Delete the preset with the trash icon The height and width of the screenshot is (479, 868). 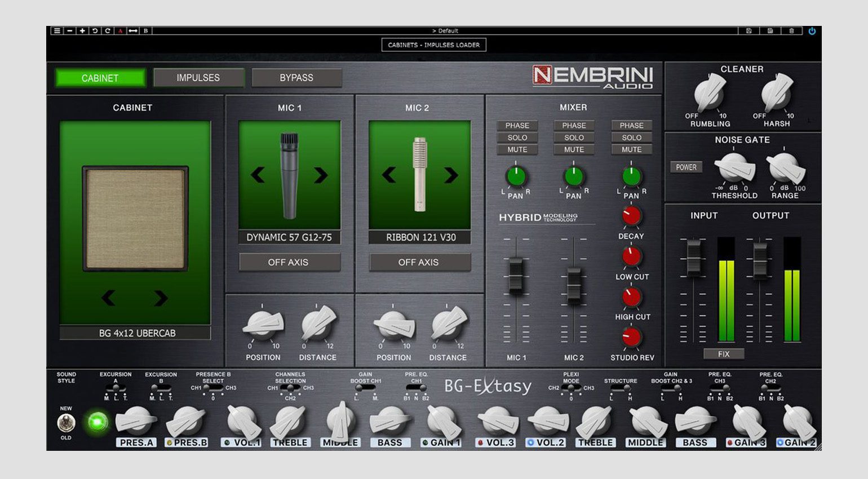(791, 31)
